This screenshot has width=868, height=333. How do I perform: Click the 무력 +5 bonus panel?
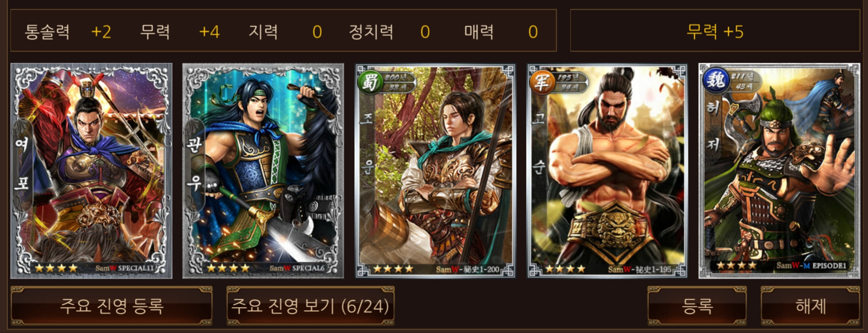click(715, 31)
